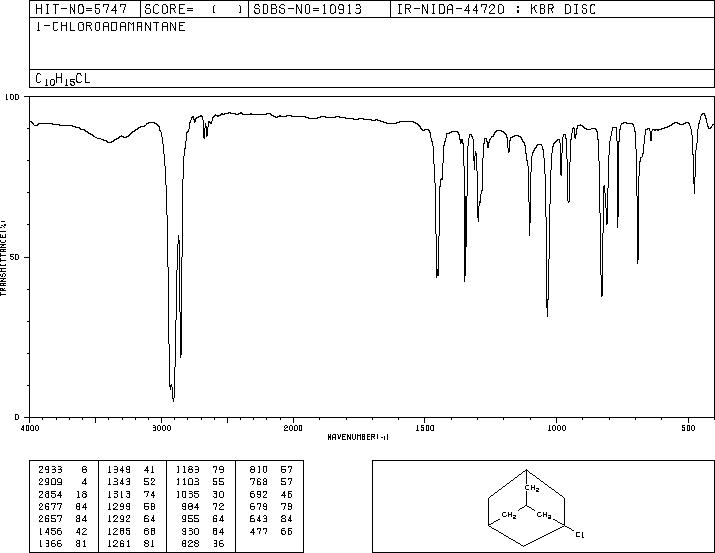The width and height of the screenshot is (715, 553).
Task: Click the 4000 tick label on wavenumber axis
Action: pos(30,428)
